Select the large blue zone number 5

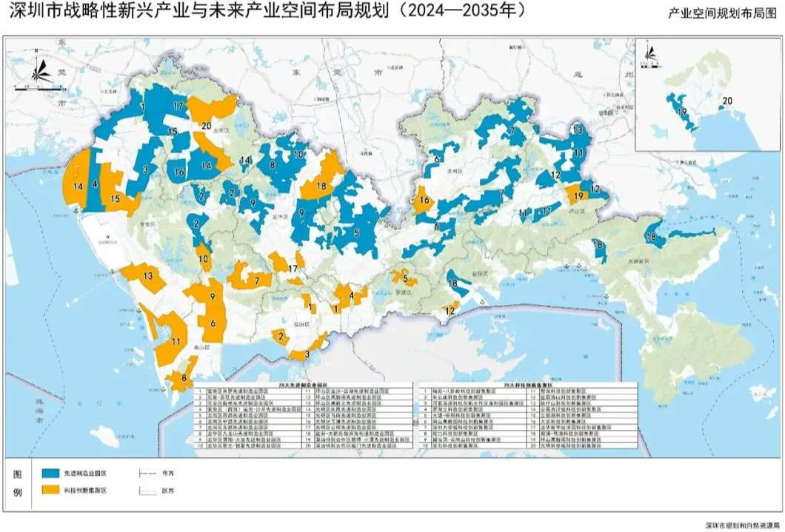coord(356,232)
